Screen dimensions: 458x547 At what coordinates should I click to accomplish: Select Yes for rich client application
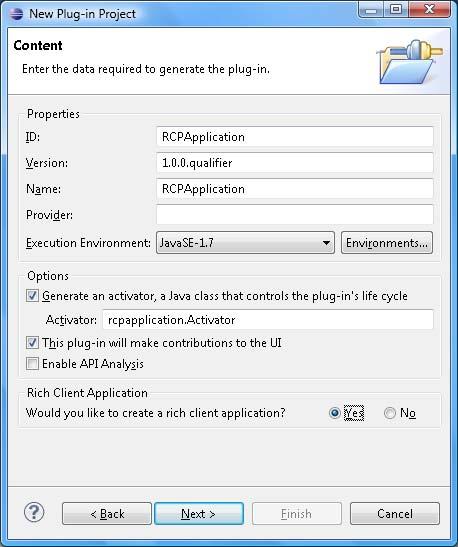(334, 413)
